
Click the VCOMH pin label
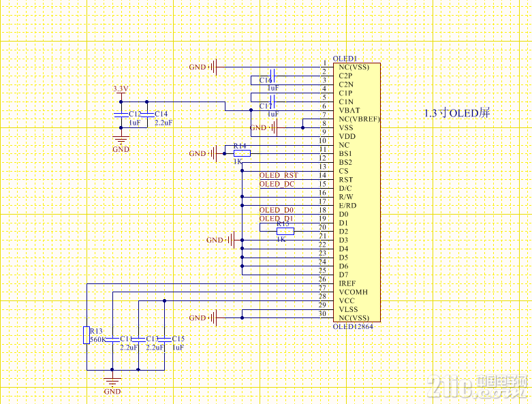[354, 292]
